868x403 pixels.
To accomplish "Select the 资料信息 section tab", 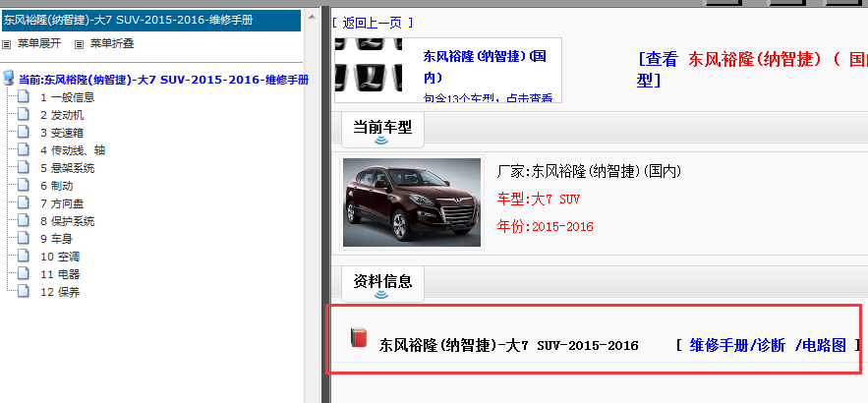I will [382, 283].
